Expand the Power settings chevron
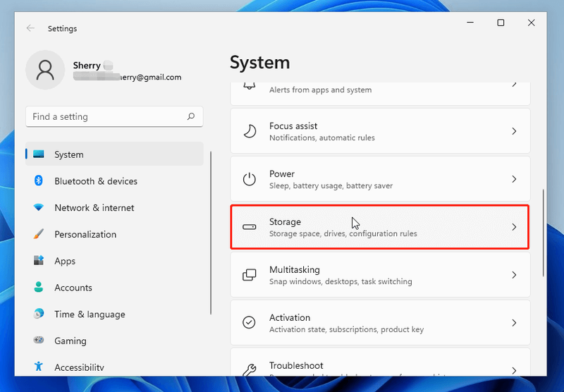The image size is (564, 392). click(x=514, y=179)
